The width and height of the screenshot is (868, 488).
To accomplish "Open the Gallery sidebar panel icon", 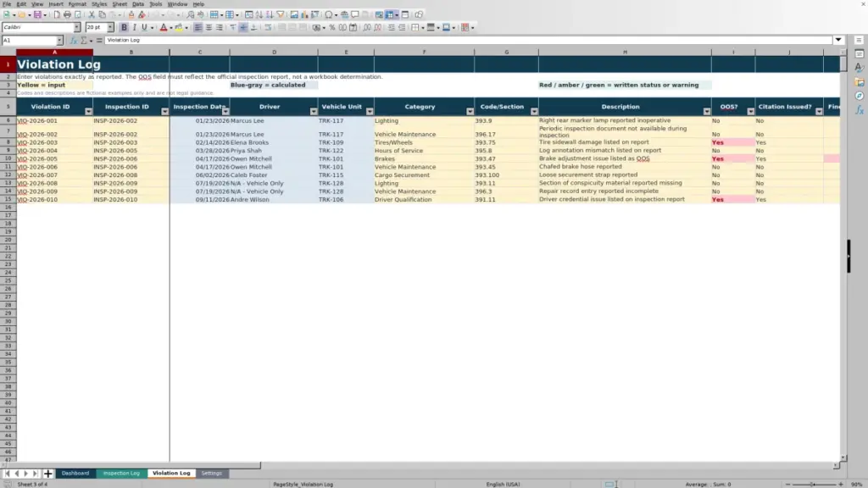I will click(x=860, y=82).
